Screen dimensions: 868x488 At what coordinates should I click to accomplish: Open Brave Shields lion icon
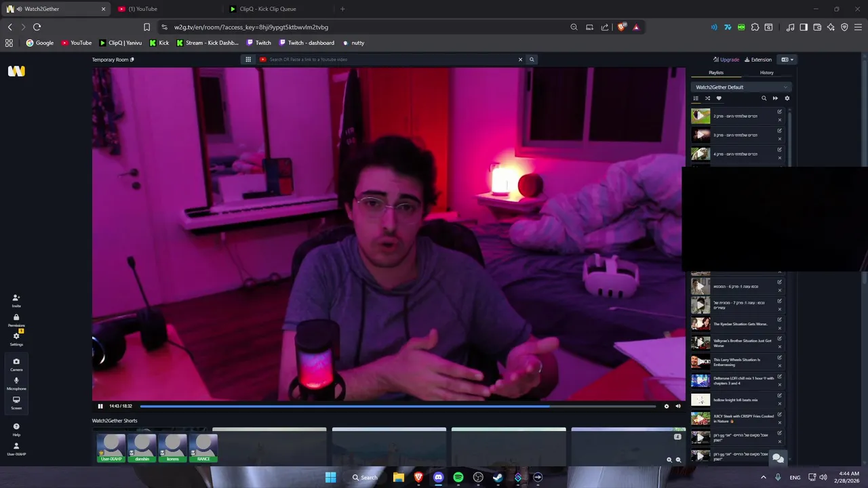coord(621,27)
